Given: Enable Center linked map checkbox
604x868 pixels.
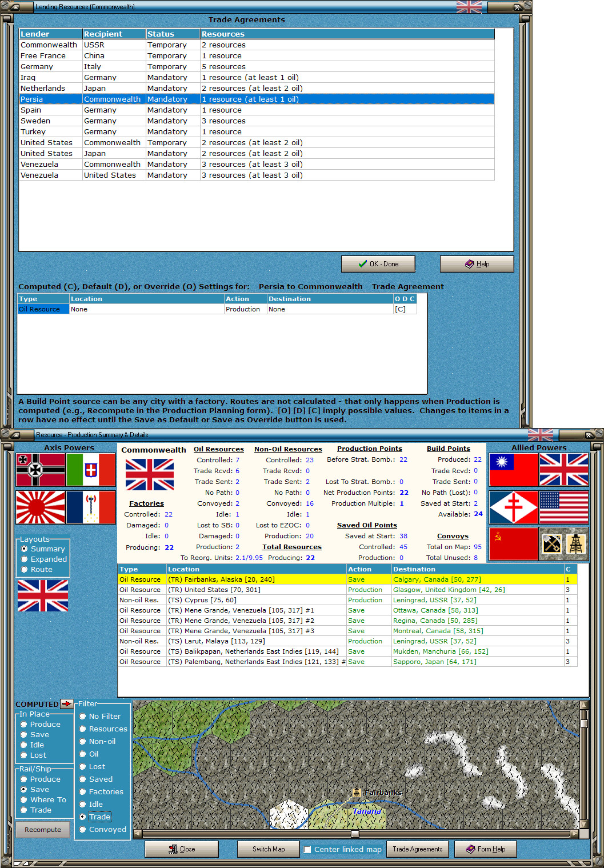Looking at the screenshot, I should pyautogui.click(x=307, y=849).
